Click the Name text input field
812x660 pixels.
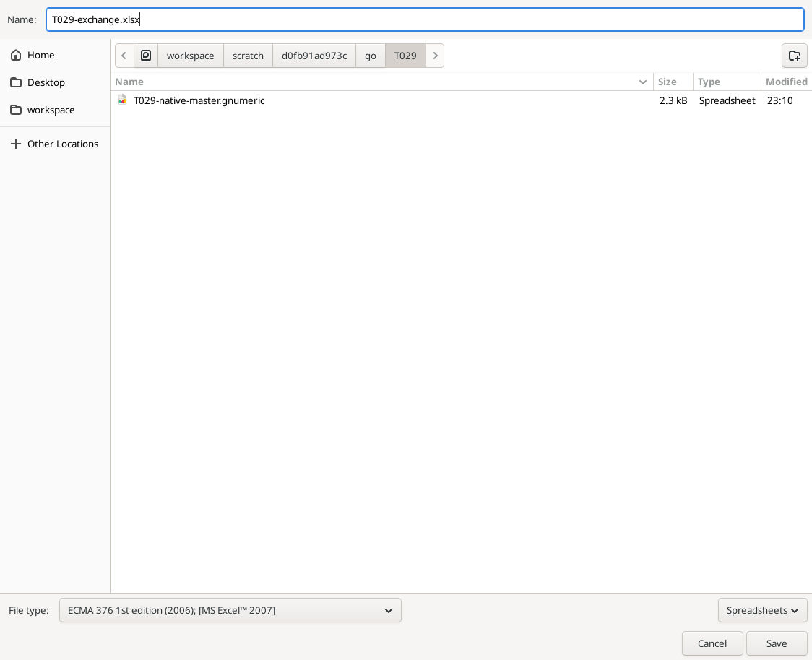point(425,19)
